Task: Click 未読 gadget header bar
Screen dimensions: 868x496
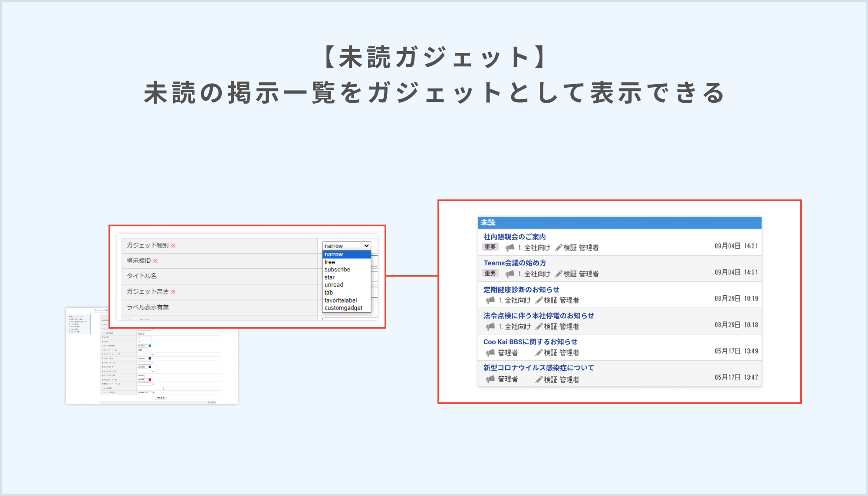Action: click(x=620, y=222)
